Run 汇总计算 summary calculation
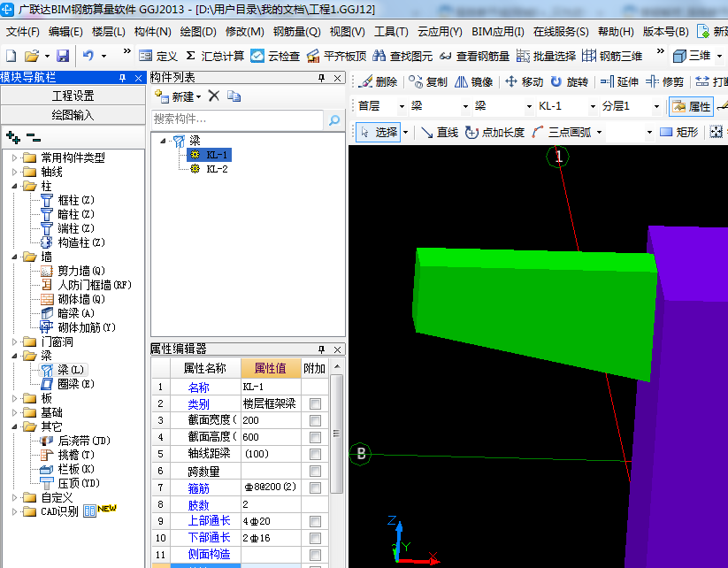 [215, 57]
